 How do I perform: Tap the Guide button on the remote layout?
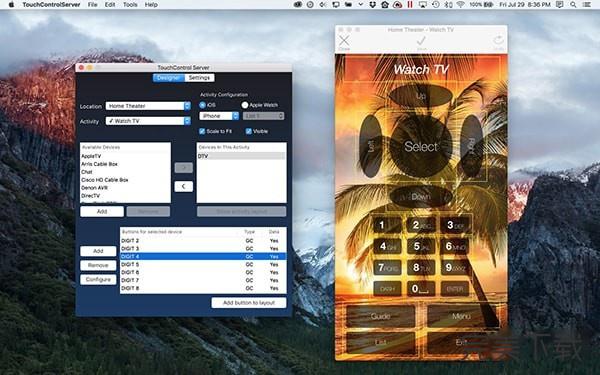coord(380,316)
